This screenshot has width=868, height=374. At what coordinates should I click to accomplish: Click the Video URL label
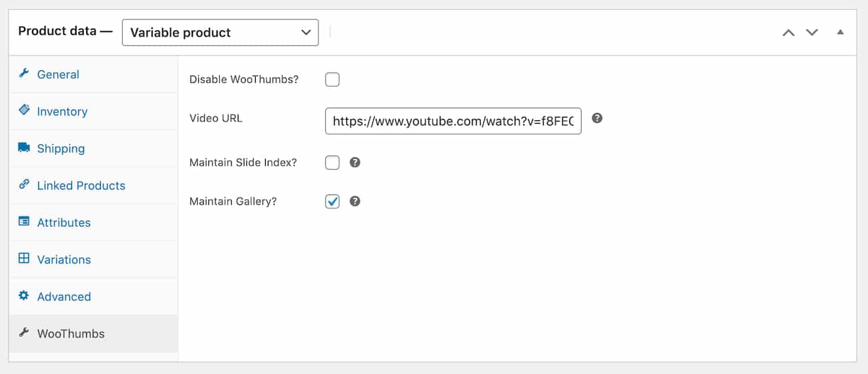(216, 118)
